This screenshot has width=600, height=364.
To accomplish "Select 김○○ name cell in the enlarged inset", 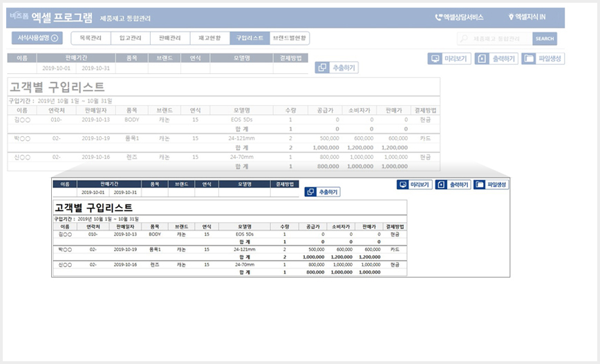I will pos(65,234).
